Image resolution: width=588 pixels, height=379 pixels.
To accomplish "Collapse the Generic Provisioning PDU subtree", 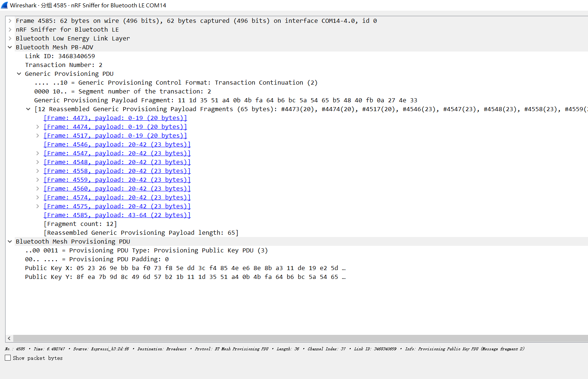I will click(x=19, y=74).
